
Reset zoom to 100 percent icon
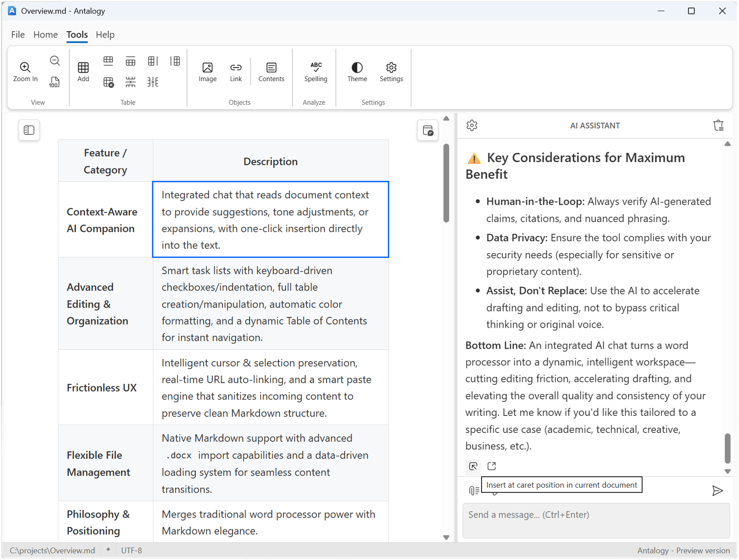[x=55, y=82]
